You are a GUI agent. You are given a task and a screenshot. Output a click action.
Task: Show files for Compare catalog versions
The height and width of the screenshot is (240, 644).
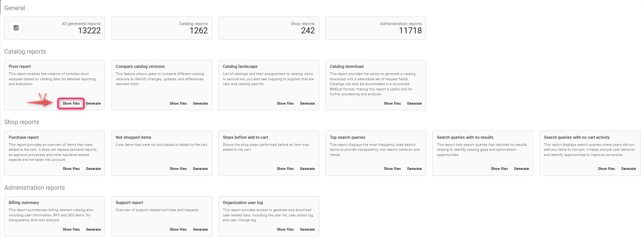pos(178,103)
